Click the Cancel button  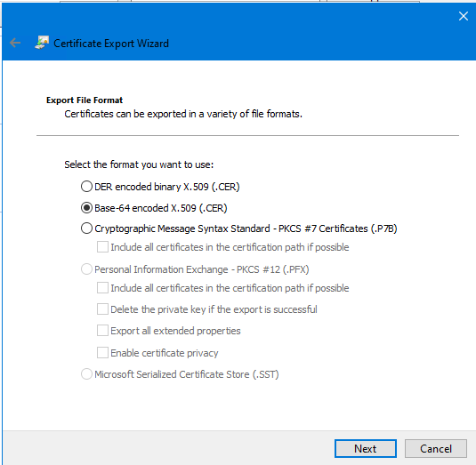pos(436,448)
